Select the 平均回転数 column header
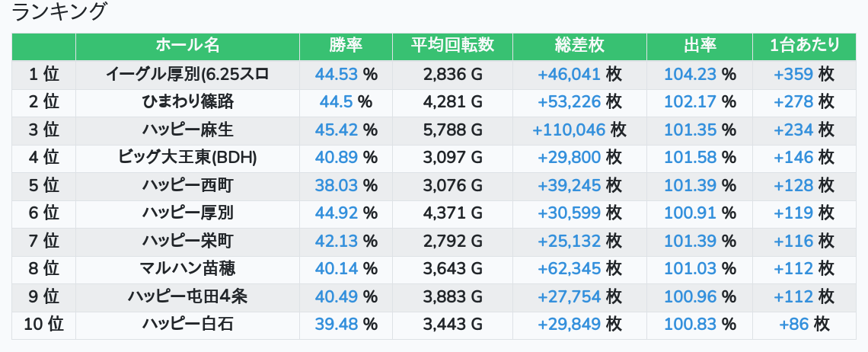The width and height of the screenshot is (868, 352). tap(452, 46)
